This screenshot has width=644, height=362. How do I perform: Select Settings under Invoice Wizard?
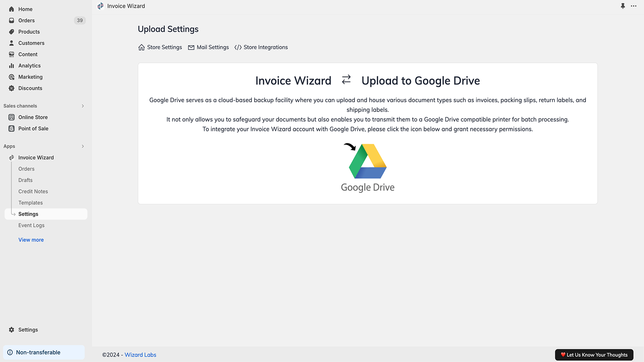(x=46, y=214)
